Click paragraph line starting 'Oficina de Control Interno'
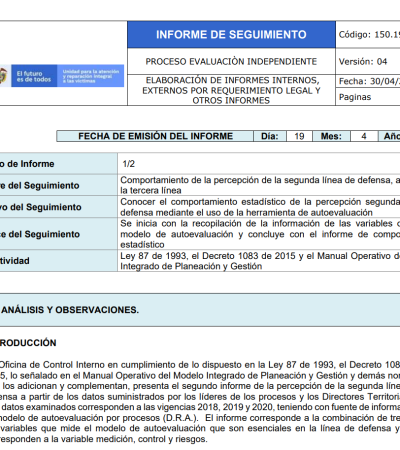Screen dimensions: 400x450 pyautogui.click(x=200, y=365)
